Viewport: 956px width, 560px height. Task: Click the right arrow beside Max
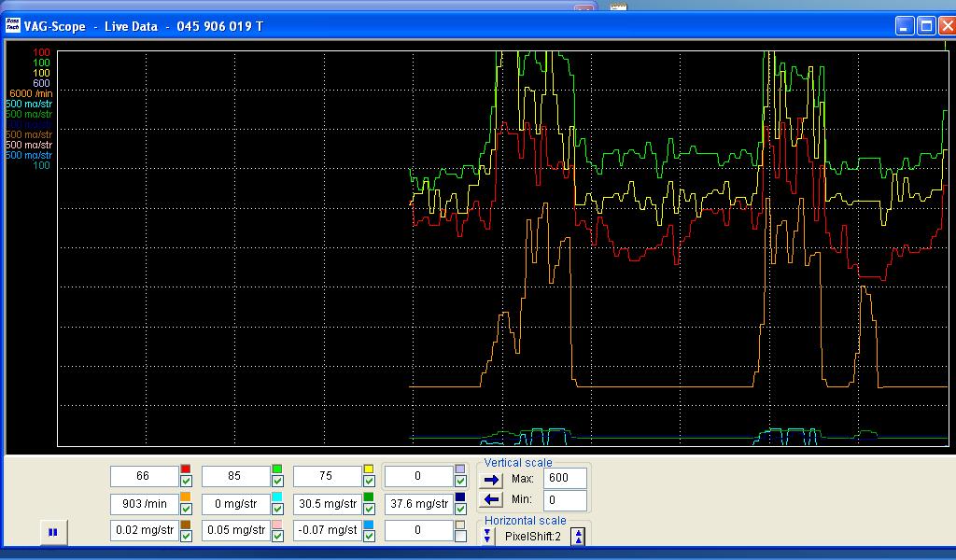pyautogui.click(x=491, y=480)
